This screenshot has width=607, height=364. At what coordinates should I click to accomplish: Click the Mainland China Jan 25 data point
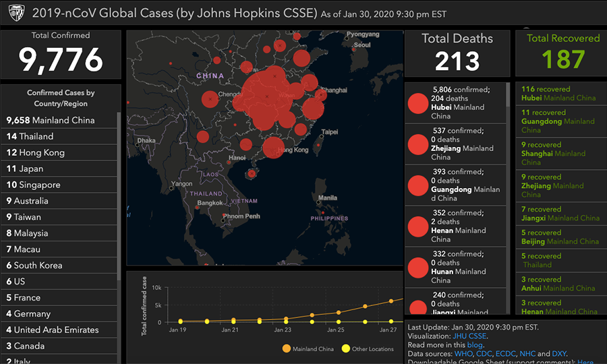point(339,313)
